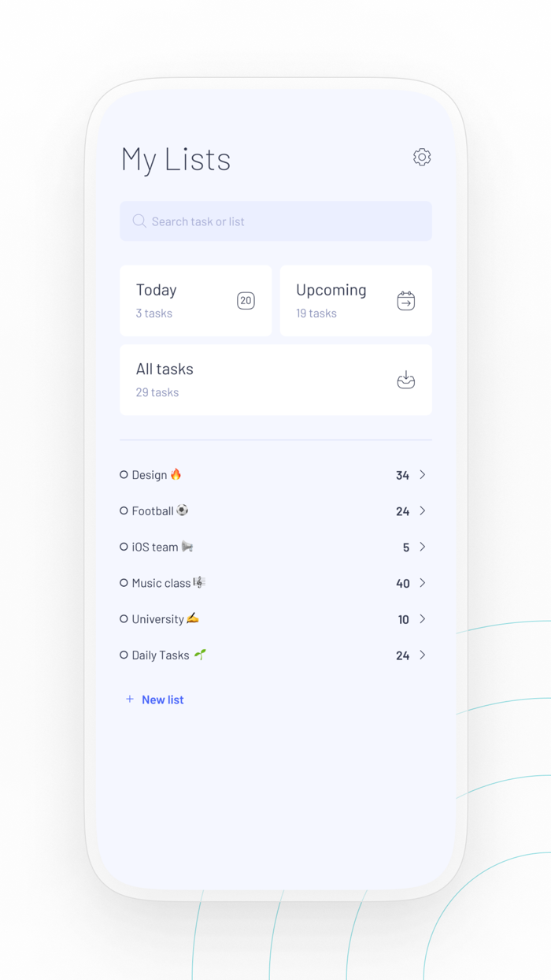Select the University list item

pyautogui.click(x=157, y=619)
